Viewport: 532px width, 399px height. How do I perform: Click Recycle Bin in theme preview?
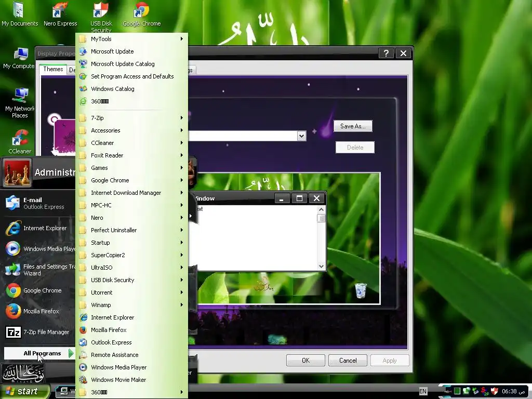click(x=361, y=290)
